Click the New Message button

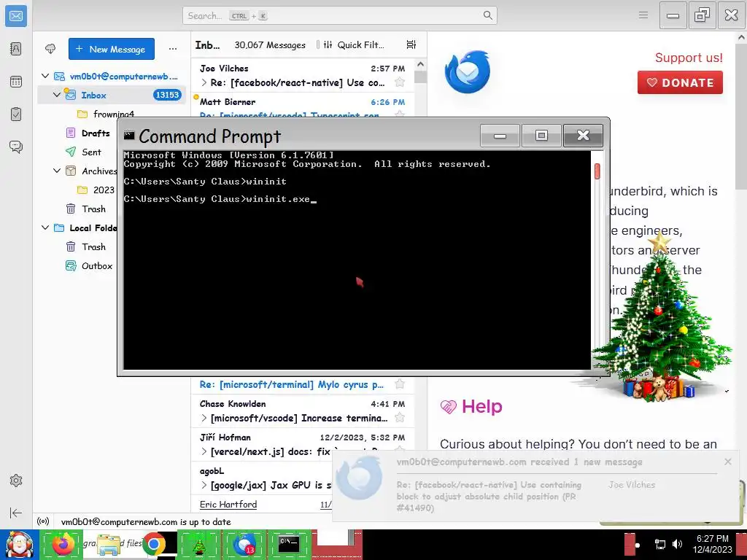(112, 49)
